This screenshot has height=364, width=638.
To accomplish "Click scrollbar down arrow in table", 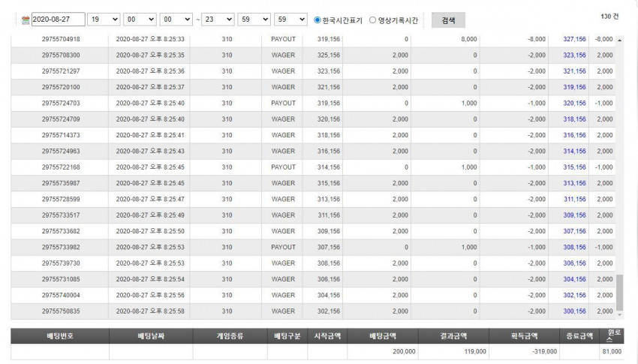I will [x=619, y=314].
